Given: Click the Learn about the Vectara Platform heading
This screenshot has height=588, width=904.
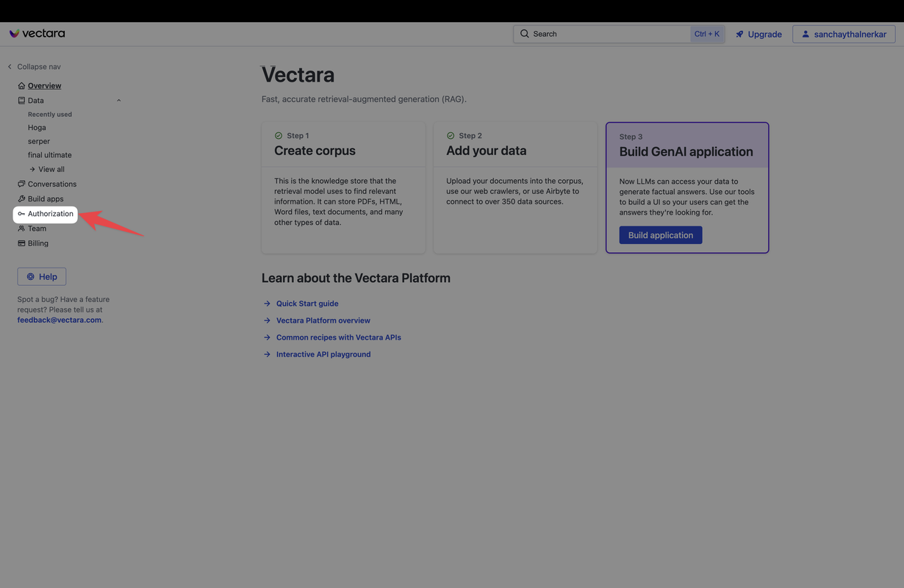Looking at the screenshot, I should tap(356, 278).
